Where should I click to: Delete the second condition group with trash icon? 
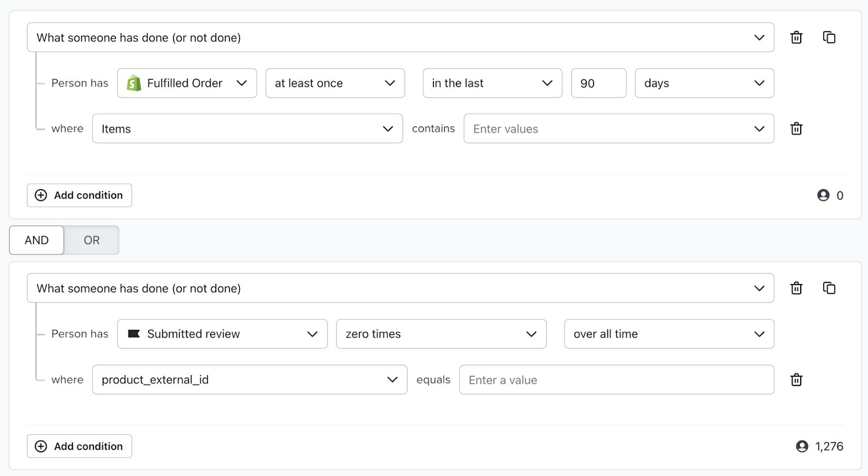796,288
